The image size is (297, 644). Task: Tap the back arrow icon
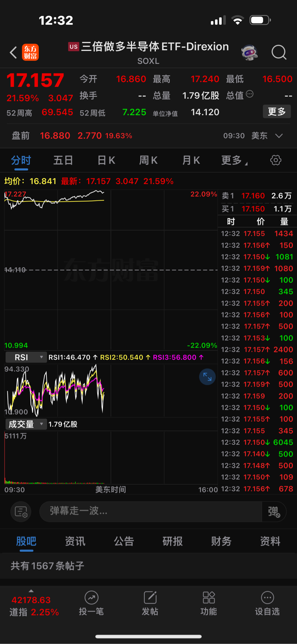click(14, 52)
